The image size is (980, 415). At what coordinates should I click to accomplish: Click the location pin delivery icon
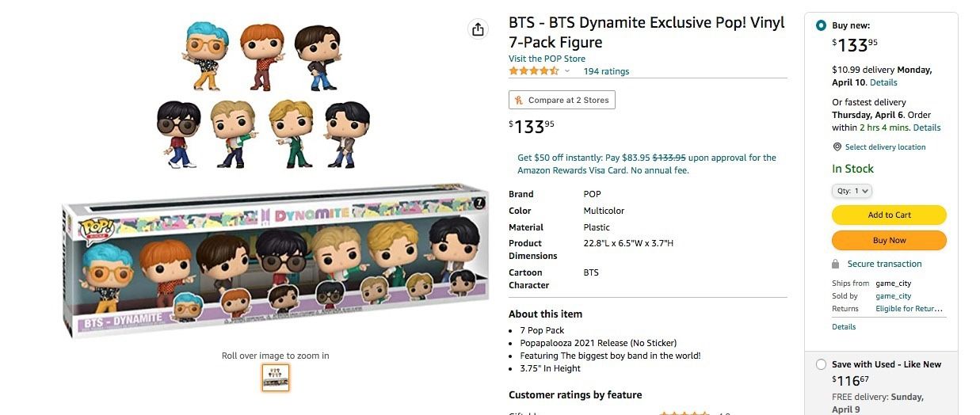point(837,147)
